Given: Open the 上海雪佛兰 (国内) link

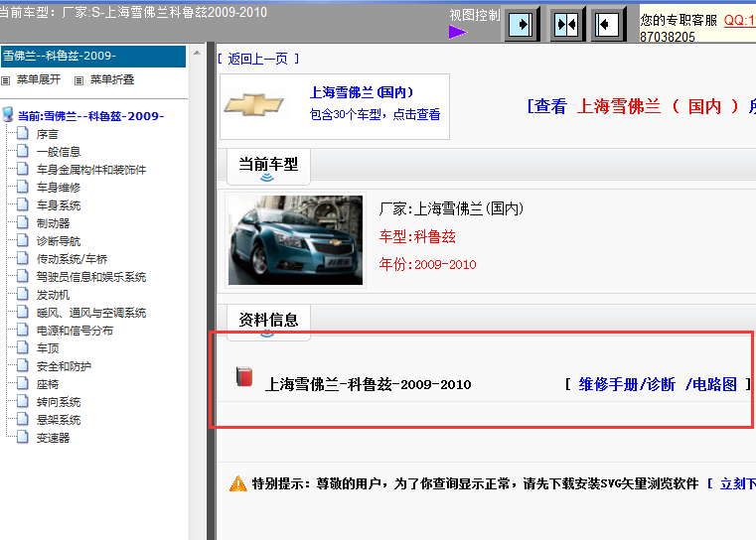Looking at the screenshot, I should click(x=362, y=92).
